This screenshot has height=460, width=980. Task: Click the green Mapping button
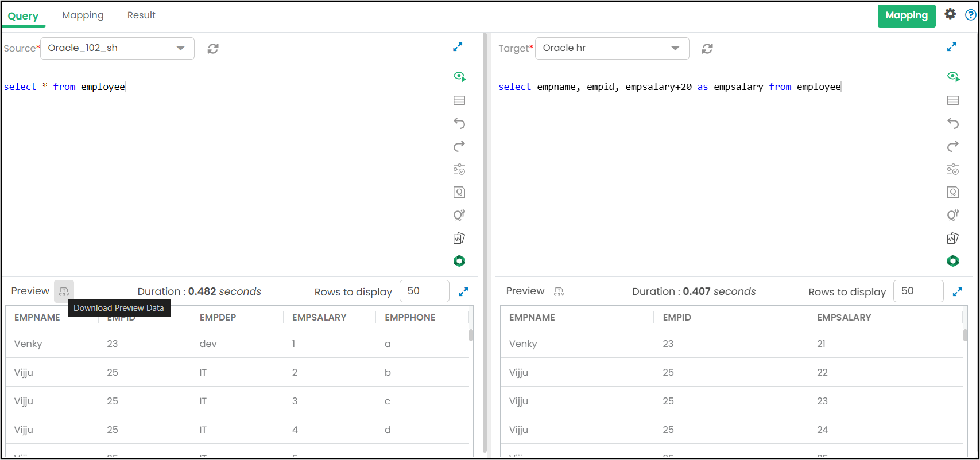click(x=906, y=15)
